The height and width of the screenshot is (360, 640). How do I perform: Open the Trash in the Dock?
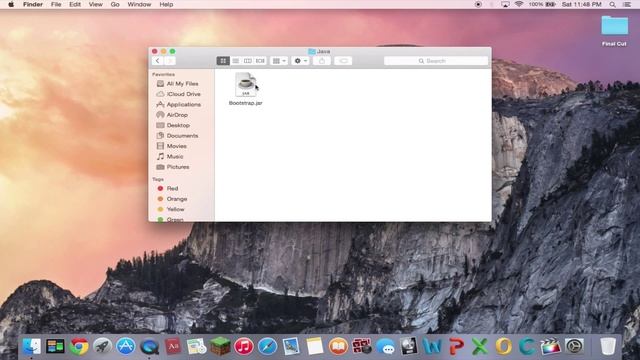click(608, 347)
